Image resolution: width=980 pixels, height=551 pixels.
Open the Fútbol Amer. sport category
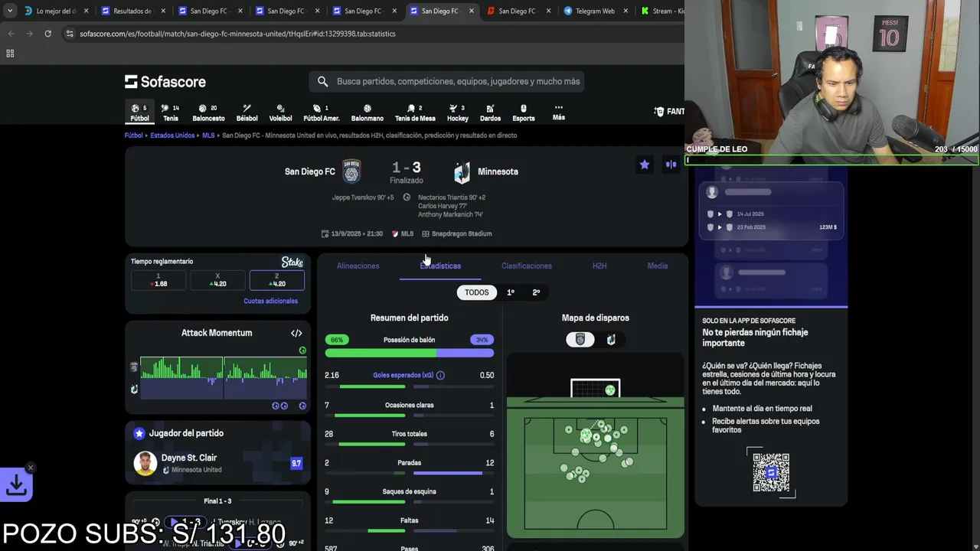(322, 112)
